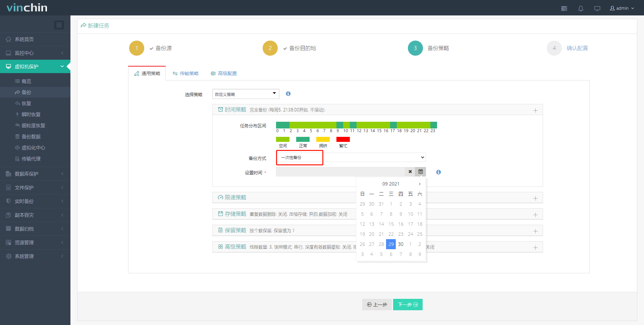Go to step 2 备份目的地

pyautogui.click(x=289, y=48)
